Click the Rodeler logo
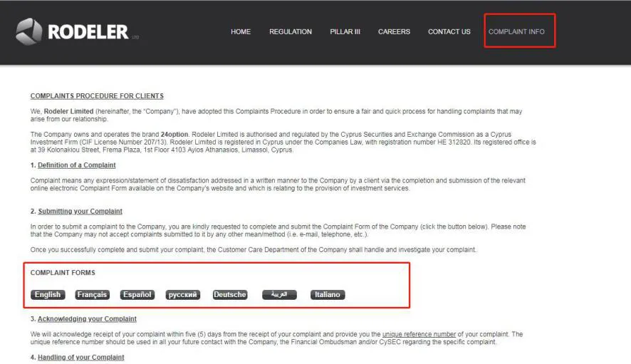 tap(77, 31)
